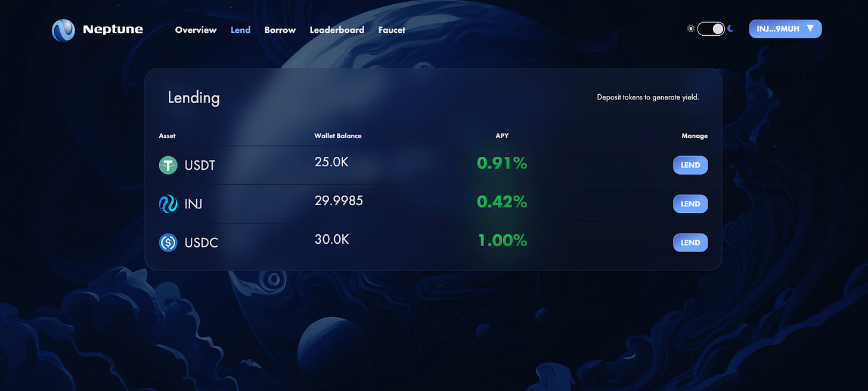The height and width of the screenshot is (391, 868).
Task: Click 'Deposit tokens to generate yield.' text
Action: click(648, 97)
